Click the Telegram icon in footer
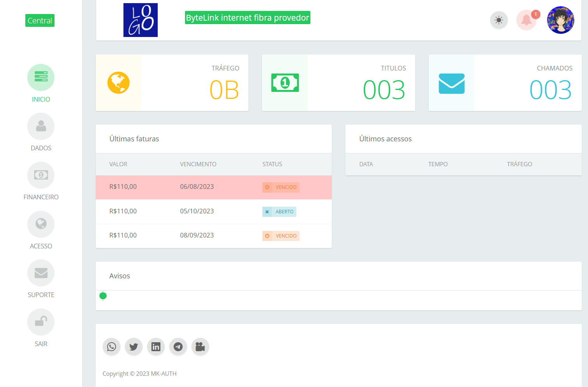 pyautogui.click(x=178, y=347)
